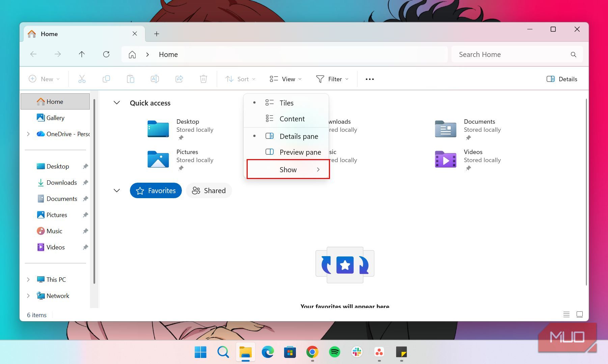Screen dimensions: 608x364
Task: Expand the This PC tree node
Action: tap(28, 279)
